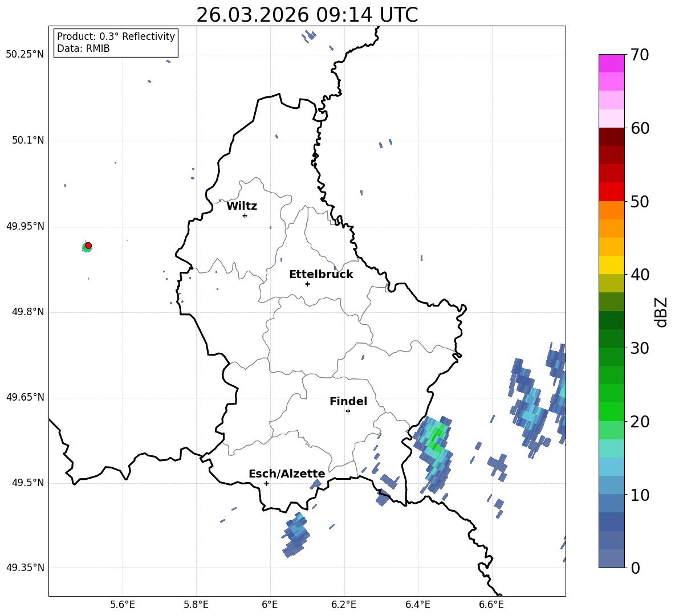This screenshot has width=675, height=616.
Task: Pick the yellow swatch at 40 dBZ
Action: pos(611,265)
